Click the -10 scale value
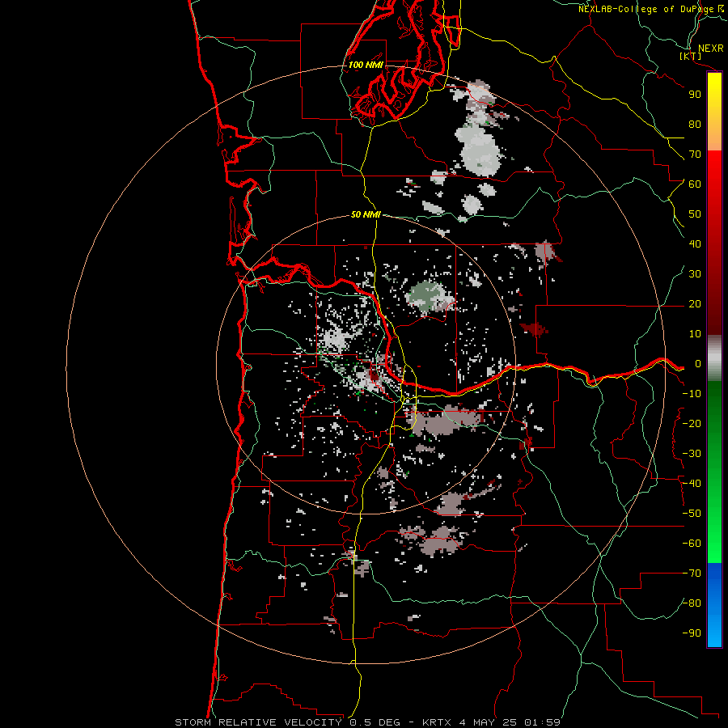Image resolution: width=728 pixels, height=728 pixels. 692,394
